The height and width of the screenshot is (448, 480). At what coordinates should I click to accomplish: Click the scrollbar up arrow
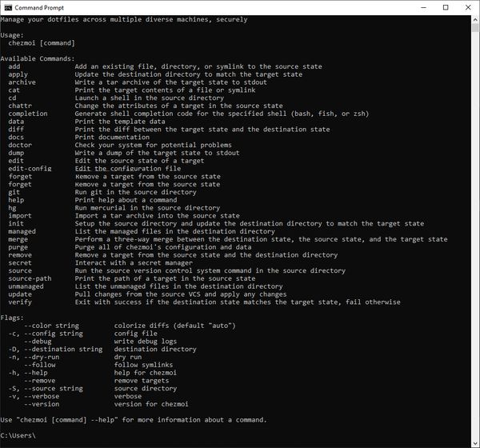pos(474,18)
